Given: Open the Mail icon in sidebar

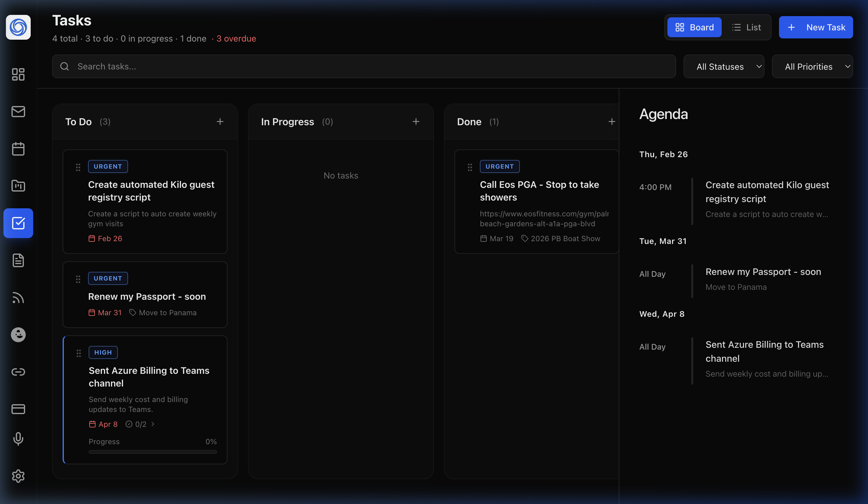Looking at the screenshot, I should [18, 112].
